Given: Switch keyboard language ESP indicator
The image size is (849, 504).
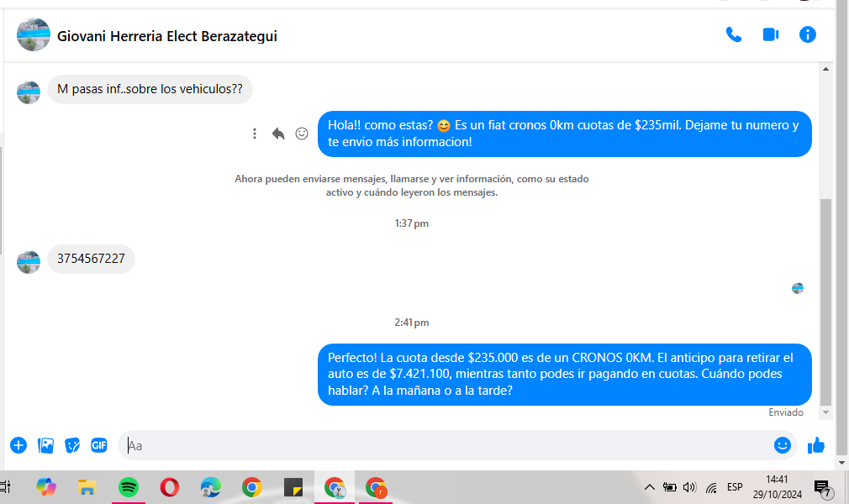Looking at the screenshot, I should (735, 487).
